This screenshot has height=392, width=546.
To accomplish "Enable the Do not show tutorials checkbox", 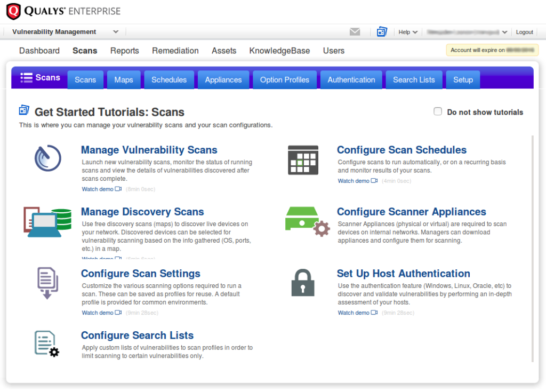I will (438, 111).
